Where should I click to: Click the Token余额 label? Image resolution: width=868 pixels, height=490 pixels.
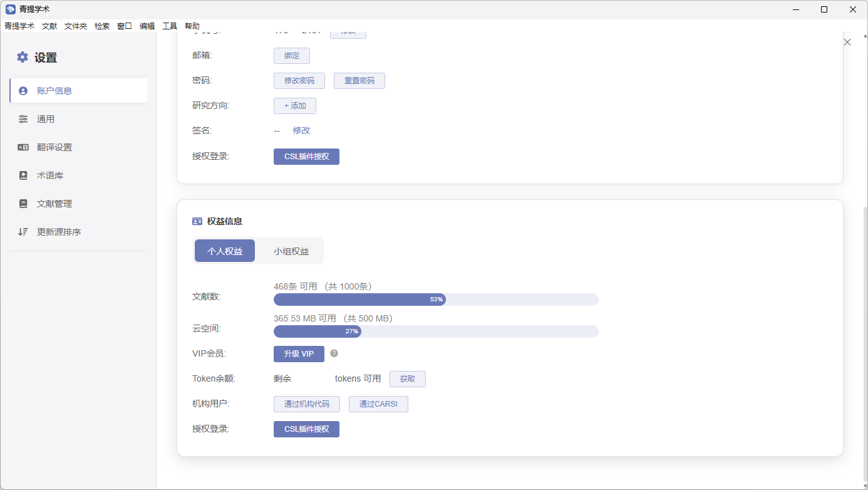pos(214,378)
